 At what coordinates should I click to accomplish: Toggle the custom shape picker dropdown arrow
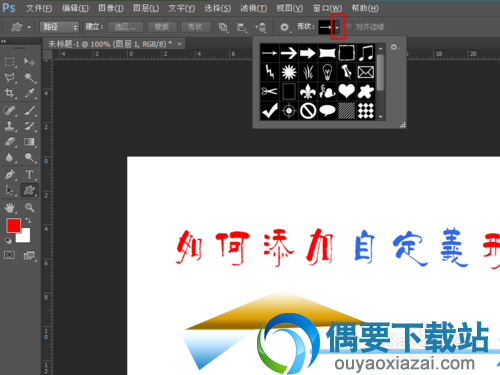337,27
